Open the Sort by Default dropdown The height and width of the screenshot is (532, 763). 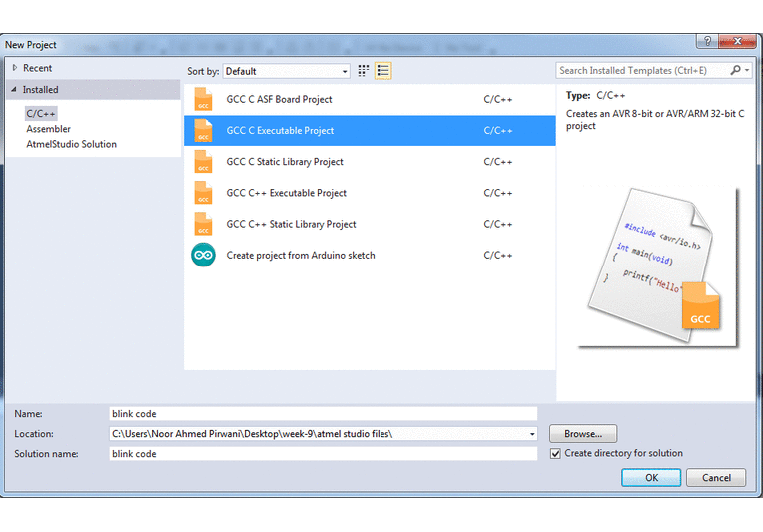(286, 71)
